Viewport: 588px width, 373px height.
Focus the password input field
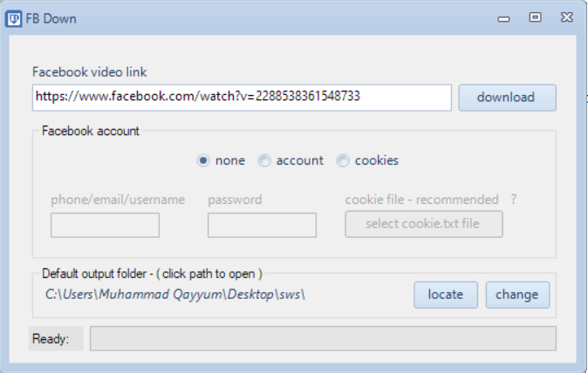tap(262, 225)
